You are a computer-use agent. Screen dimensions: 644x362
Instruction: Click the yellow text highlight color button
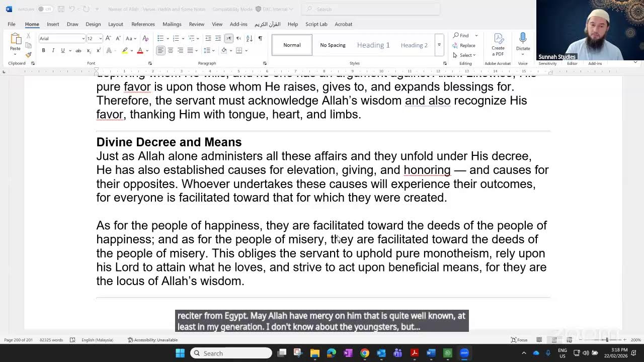124,50
